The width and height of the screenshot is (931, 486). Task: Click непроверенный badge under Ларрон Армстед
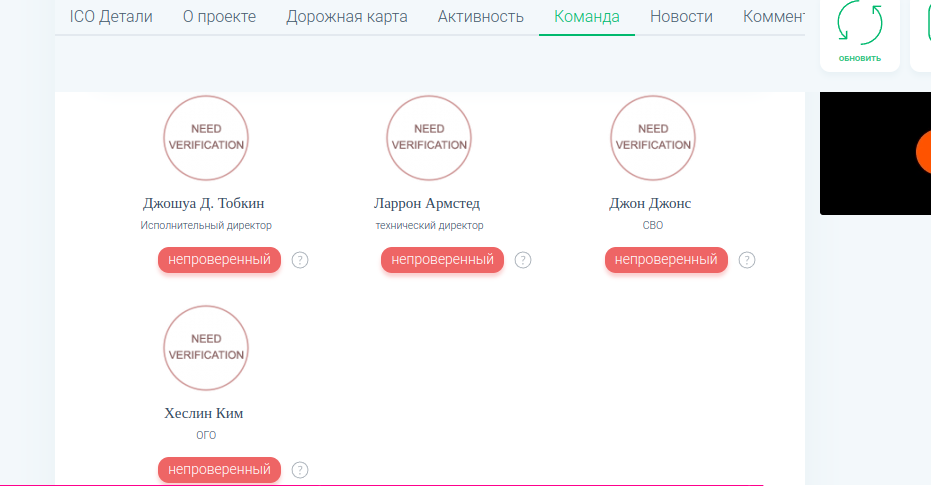(442, 260)
